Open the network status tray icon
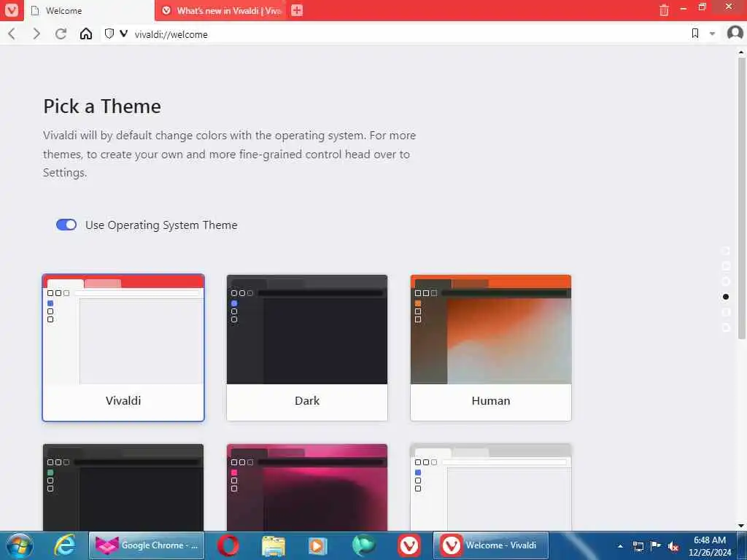This screenshot has height=560, width=747. pos(638,546)
